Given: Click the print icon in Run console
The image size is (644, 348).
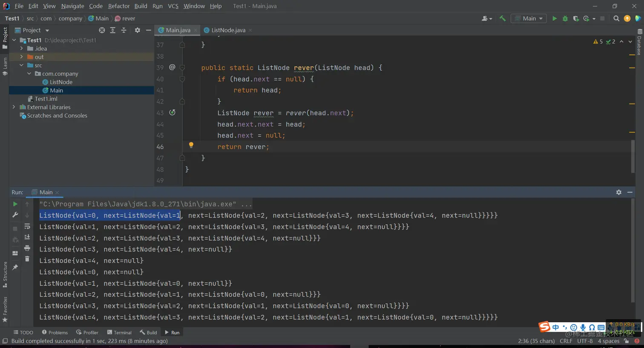Looking at the screenshot, I should tap(27, 248).
